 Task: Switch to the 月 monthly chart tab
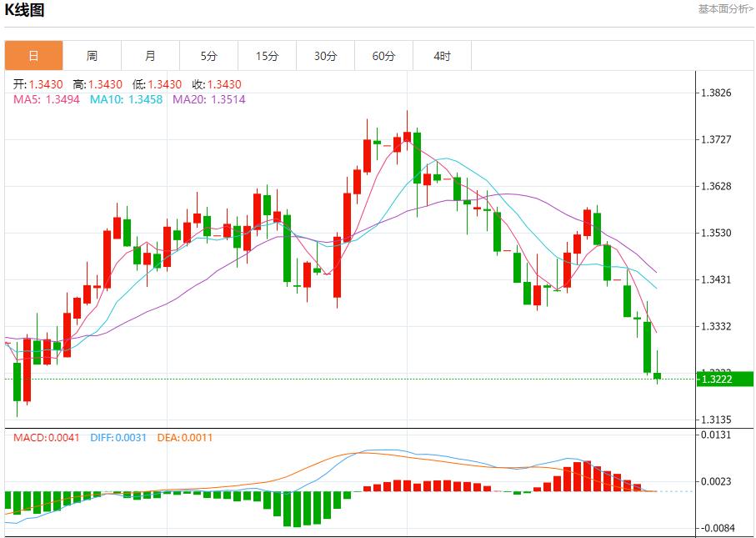[x=150, y=56]
